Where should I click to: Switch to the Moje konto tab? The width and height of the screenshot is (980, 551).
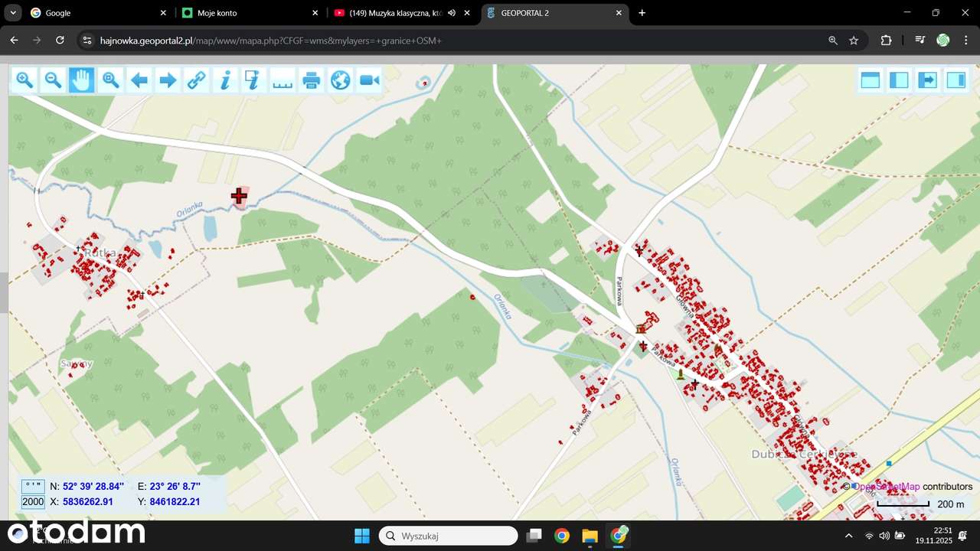[250, 13]
